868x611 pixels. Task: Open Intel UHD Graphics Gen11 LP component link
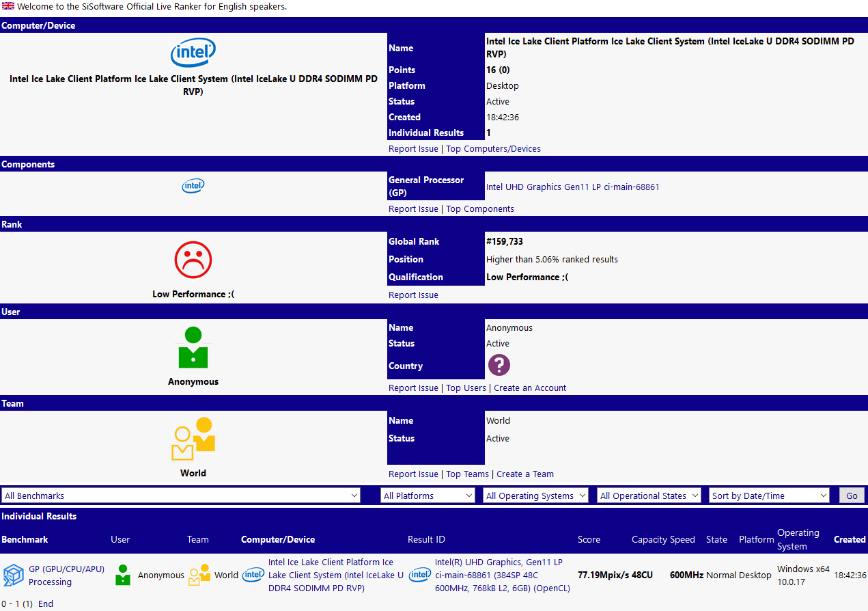573,187
